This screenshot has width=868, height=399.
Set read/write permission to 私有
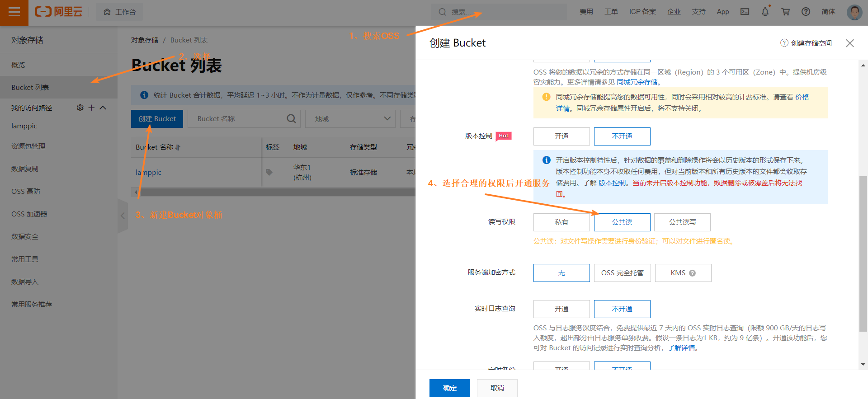click(561, 222)
